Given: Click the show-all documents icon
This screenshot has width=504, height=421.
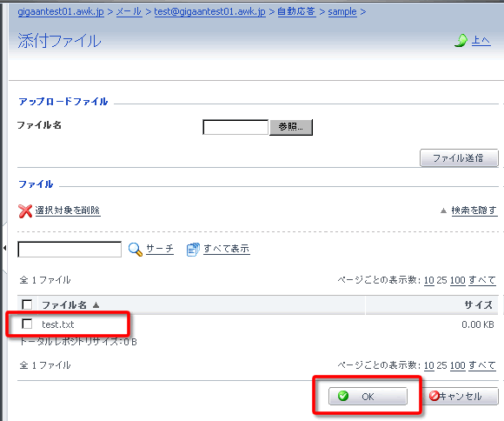Looking at the screenshot, I should [193, 250].
